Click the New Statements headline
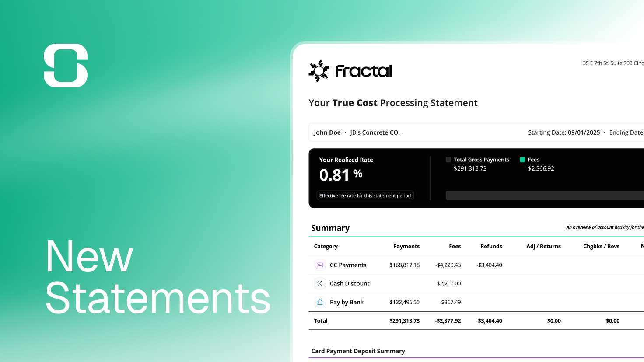This screenshot has width=644, height=362. click(157, 277)
